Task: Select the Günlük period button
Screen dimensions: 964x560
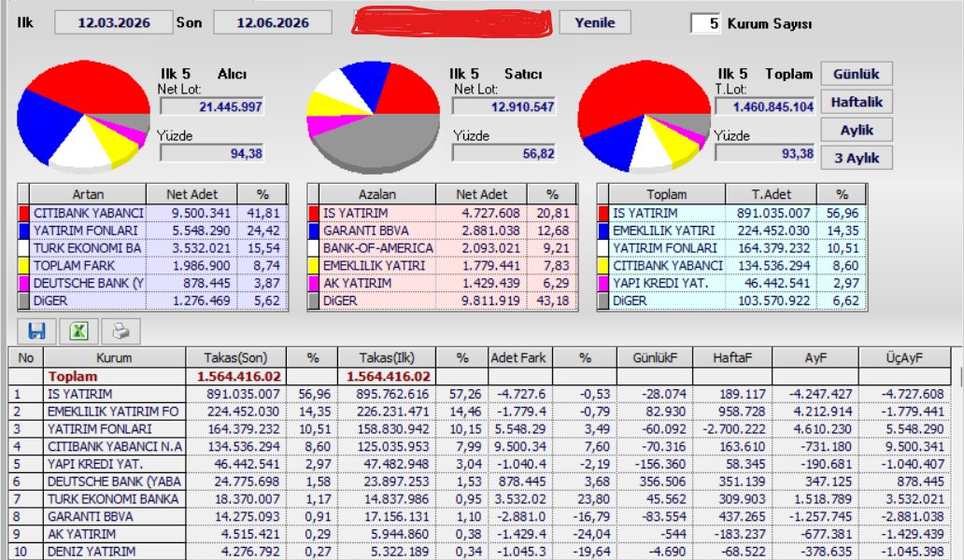Action: coord(857,74)
